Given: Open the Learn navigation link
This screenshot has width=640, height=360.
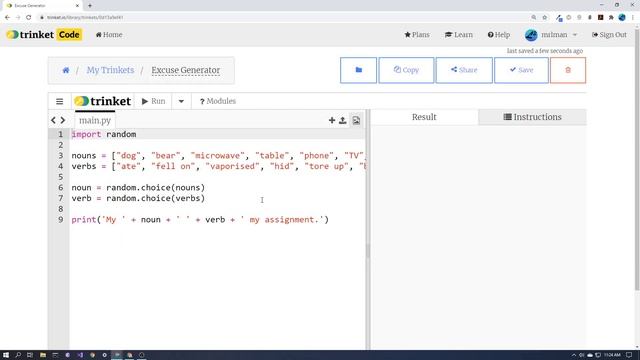Looking at the screenshot, I should (x=459, y=35).
